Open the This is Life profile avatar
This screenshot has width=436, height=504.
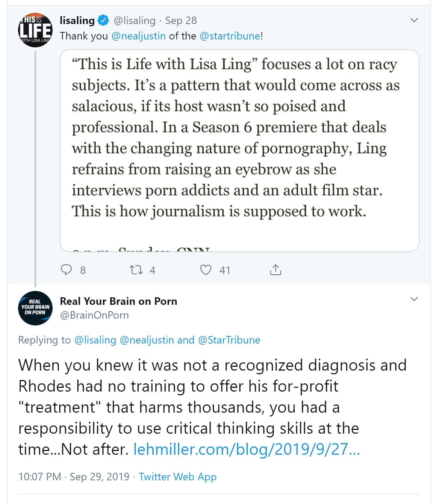point(35,30)
